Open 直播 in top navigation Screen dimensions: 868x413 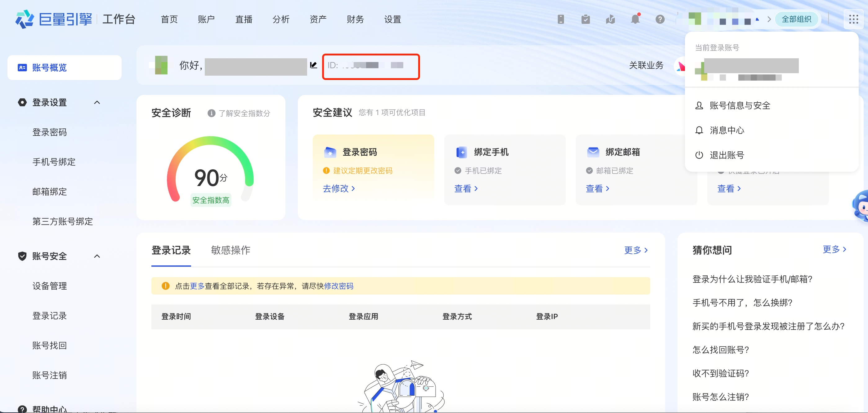[x=244, y=19]
